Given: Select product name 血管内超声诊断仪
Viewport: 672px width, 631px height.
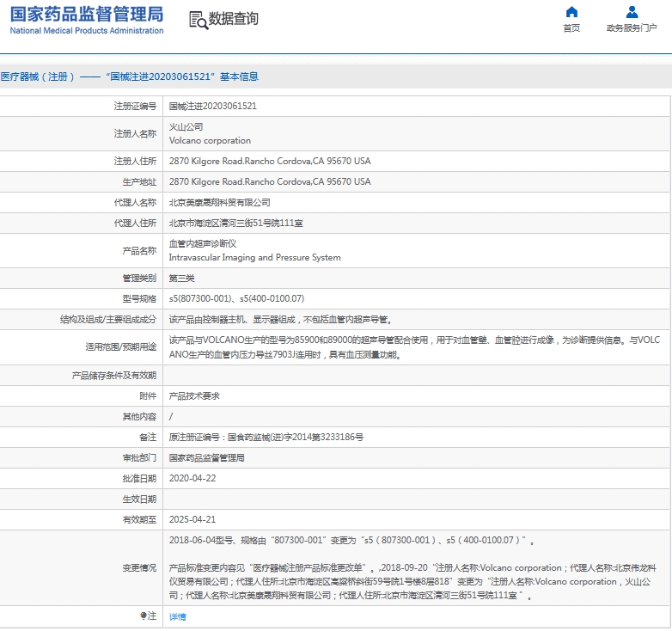Looking at the screenshot, I should 203,243.
